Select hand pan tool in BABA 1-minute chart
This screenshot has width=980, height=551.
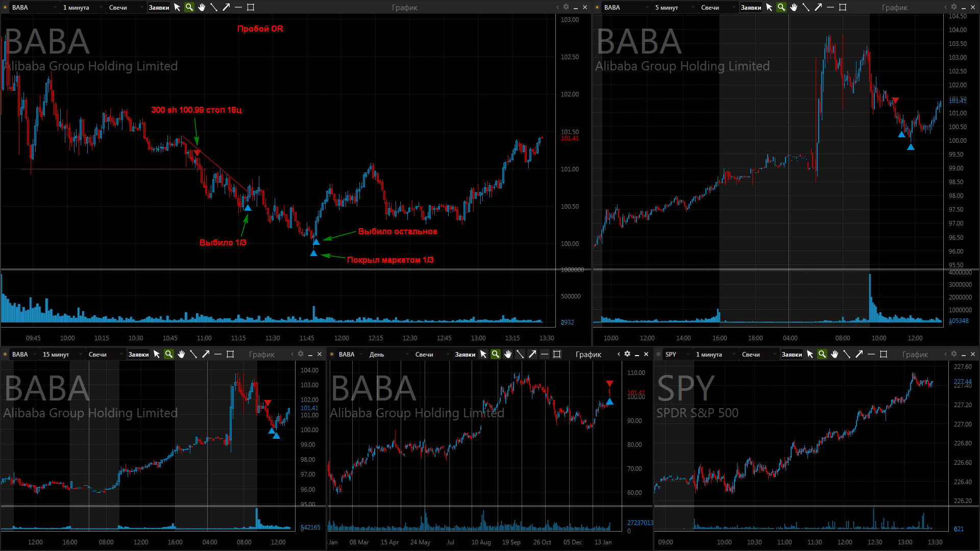coord(202,7)
